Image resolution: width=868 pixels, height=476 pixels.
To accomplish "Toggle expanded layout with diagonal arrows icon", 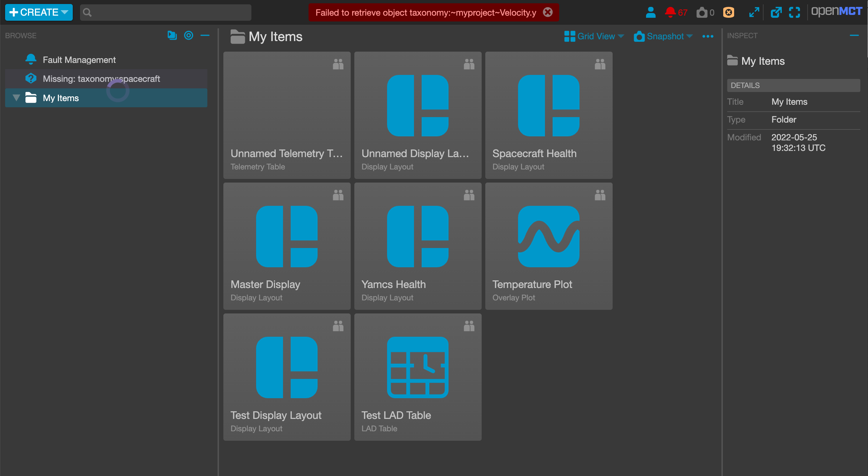I will pyautogui.click(x=754, y=12).
